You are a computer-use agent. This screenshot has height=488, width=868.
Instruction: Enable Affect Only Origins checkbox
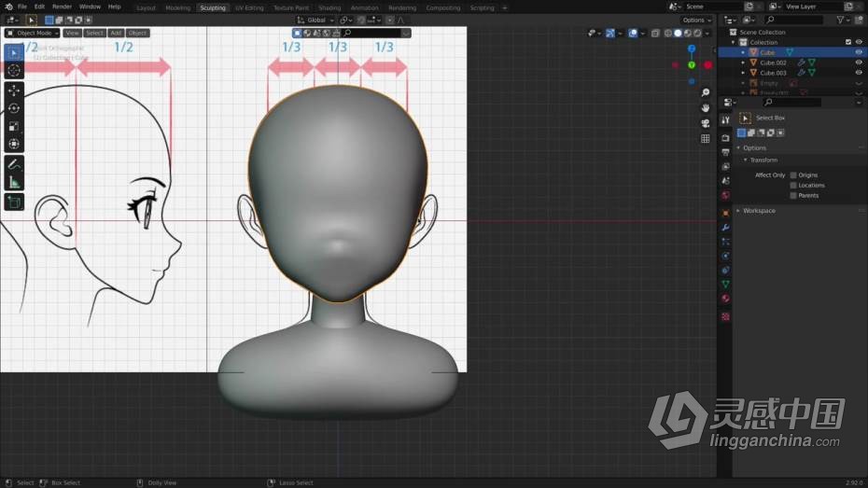[x=793, y=174]
